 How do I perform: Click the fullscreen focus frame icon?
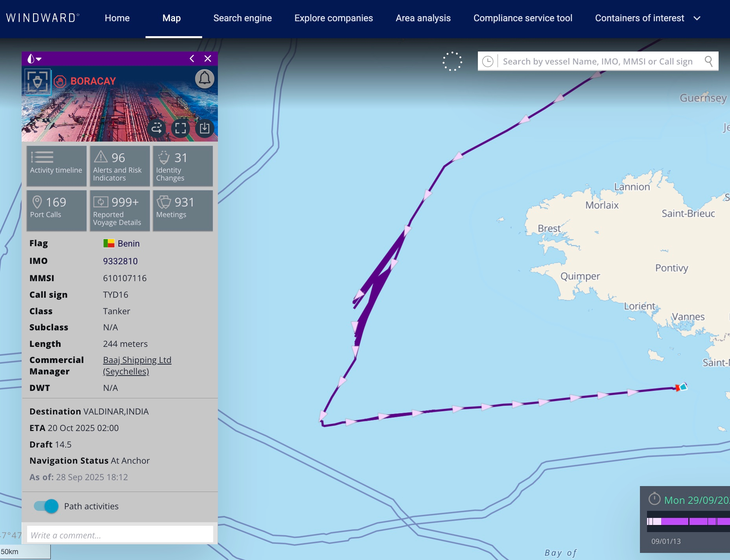(181, 128)
